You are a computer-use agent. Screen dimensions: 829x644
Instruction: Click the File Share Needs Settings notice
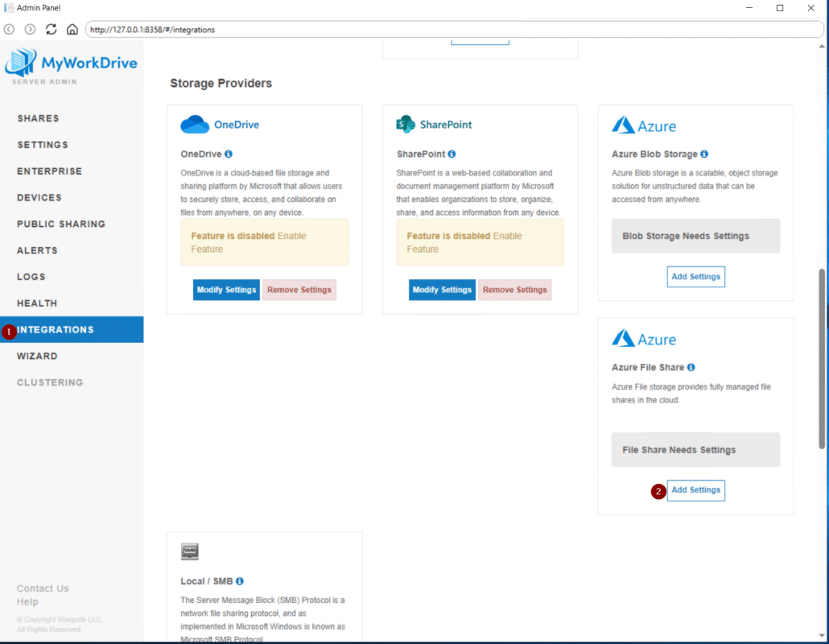click(695, 450)
